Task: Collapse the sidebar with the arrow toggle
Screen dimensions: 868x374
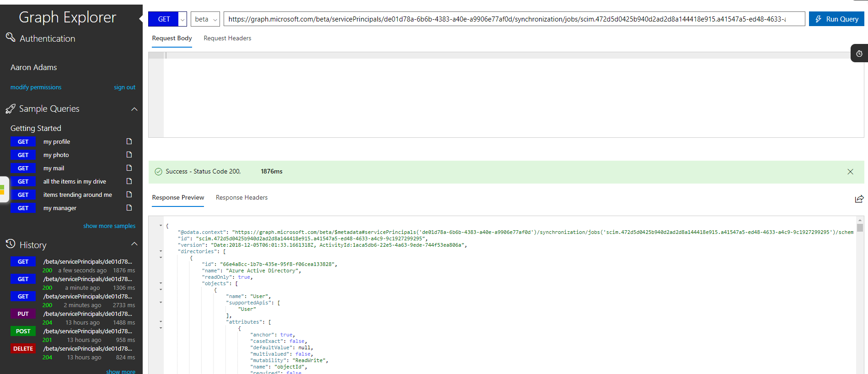Action: pyautogui.click(x=141, y=19)
